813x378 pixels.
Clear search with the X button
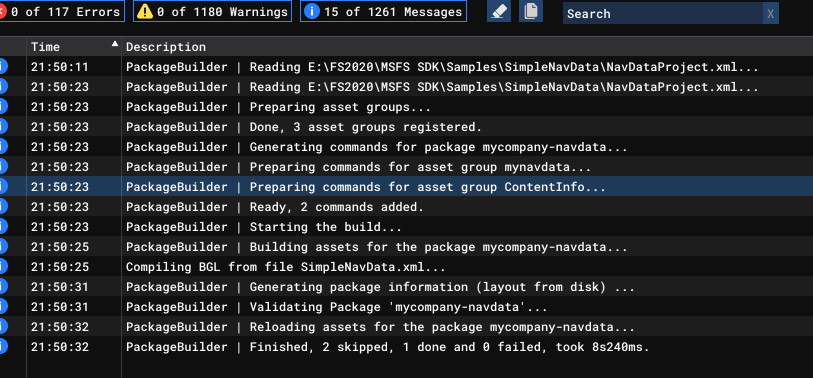tap(770, 13)
